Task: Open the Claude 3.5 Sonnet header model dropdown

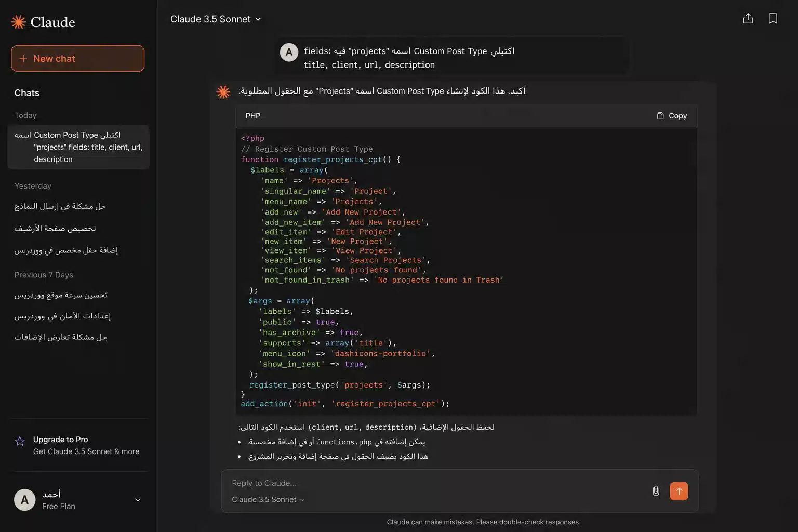Action: coord(216,19)
